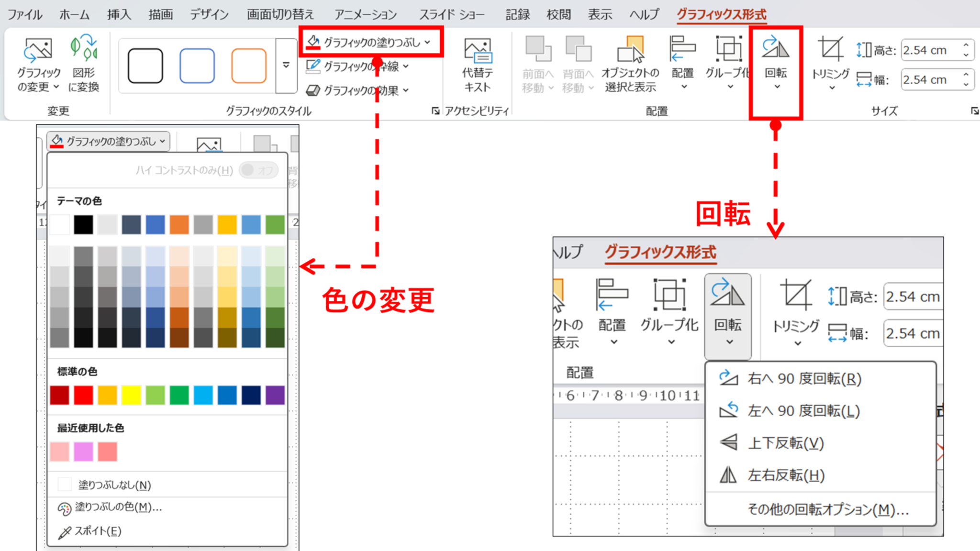Image resolution: width=980 pixels, height=551 pixels.
Task: Pick the dark red standard color swatch
Action: [58, 395]
